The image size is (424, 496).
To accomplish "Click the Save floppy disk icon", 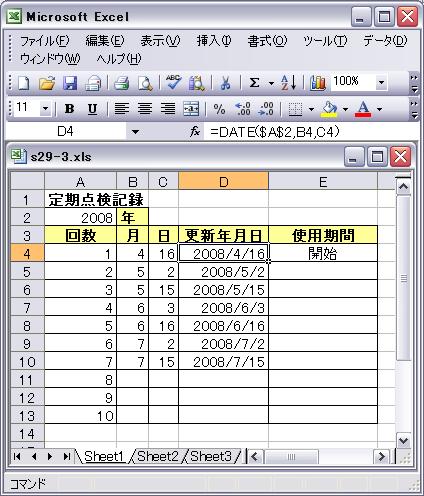I will pyautogui.click(x=70, y=83).
